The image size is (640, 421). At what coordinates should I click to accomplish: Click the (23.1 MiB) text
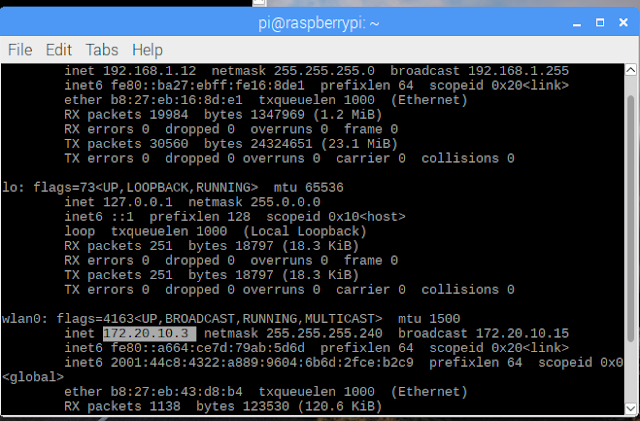359,144
